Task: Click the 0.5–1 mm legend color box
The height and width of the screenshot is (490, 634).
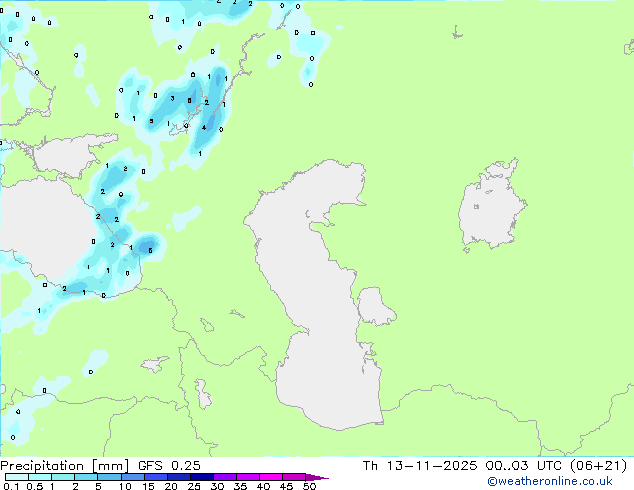Action: point(40,477)
